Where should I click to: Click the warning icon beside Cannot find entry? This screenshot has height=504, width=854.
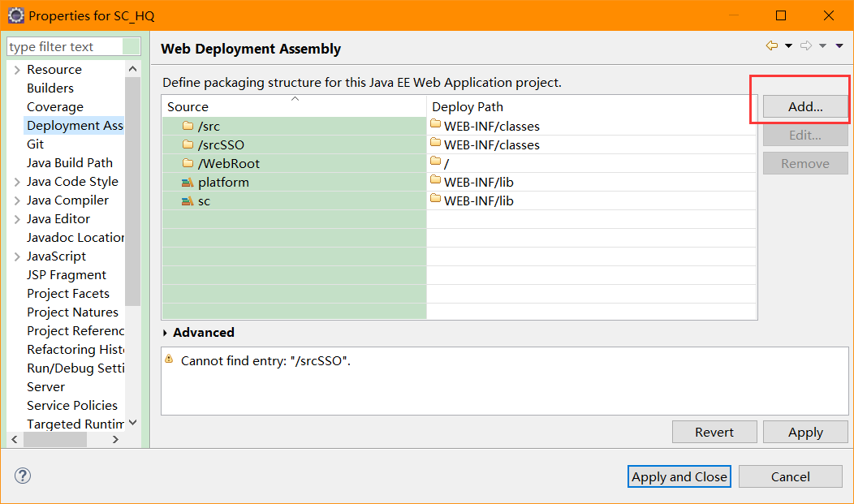coord(169,359)
